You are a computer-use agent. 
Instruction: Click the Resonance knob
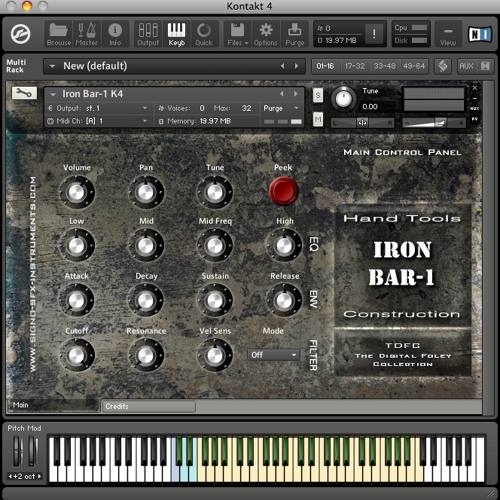tap(146, 356)
